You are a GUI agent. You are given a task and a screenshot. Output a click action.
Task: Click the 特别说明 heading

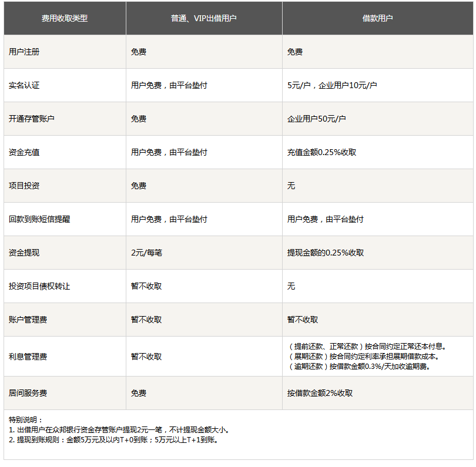click(25, 419)
